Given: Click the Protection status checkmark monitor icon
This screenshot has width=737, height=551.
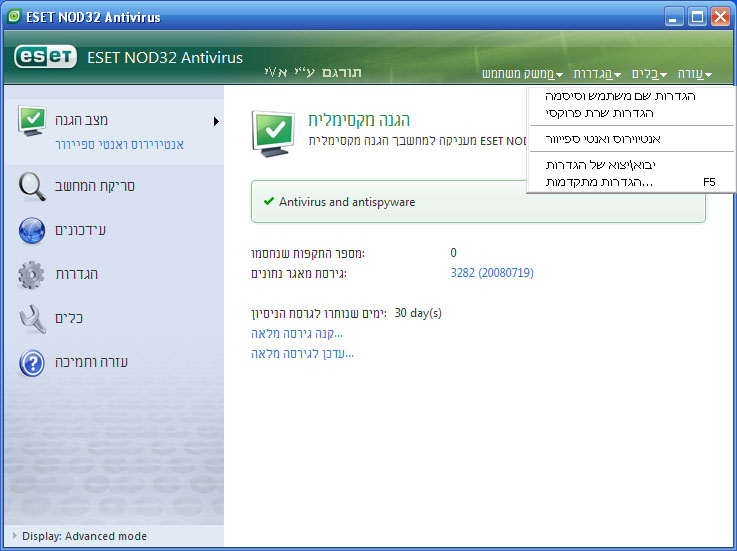Looking at the screenshot, I should 33,122.
